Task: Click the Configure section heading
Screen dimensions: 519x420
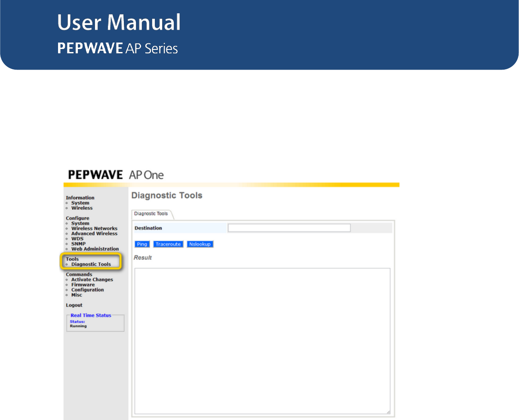Action: click(77, 218)
